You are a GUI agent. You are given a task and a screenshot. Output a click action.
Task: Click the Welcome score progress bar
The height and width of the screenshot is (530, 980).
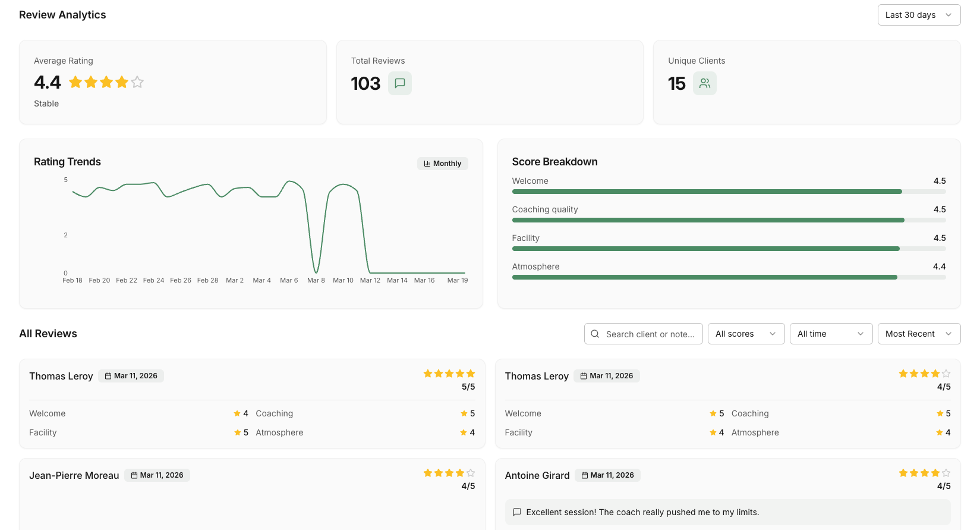(729, 192)
